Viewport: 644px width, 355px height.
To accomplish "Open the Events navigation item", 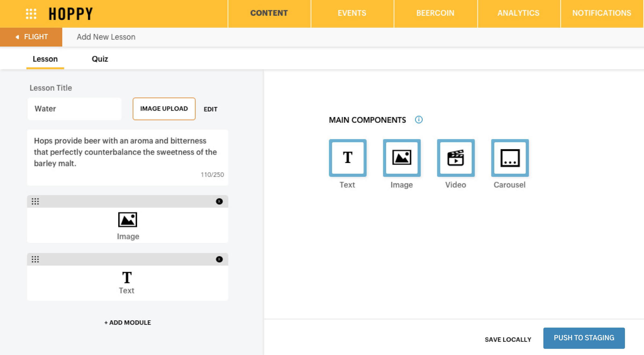I will (352, 13).
